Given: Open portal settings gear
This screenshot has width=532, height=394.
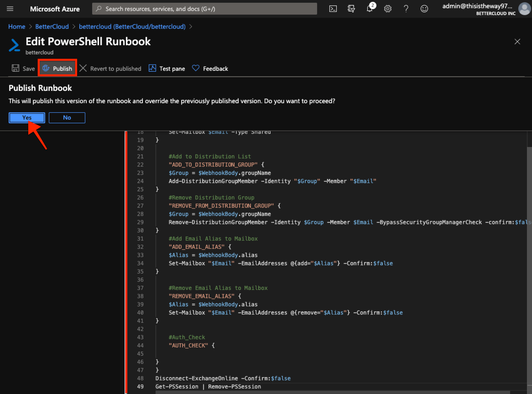Looking at the screenshot, I should (x=388, y=8).
